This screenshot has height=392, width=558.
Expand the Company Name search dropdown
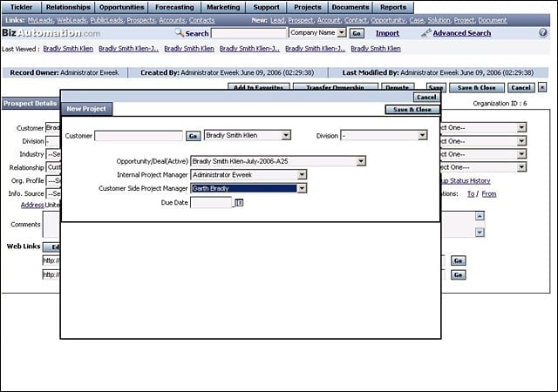[341, 33]
